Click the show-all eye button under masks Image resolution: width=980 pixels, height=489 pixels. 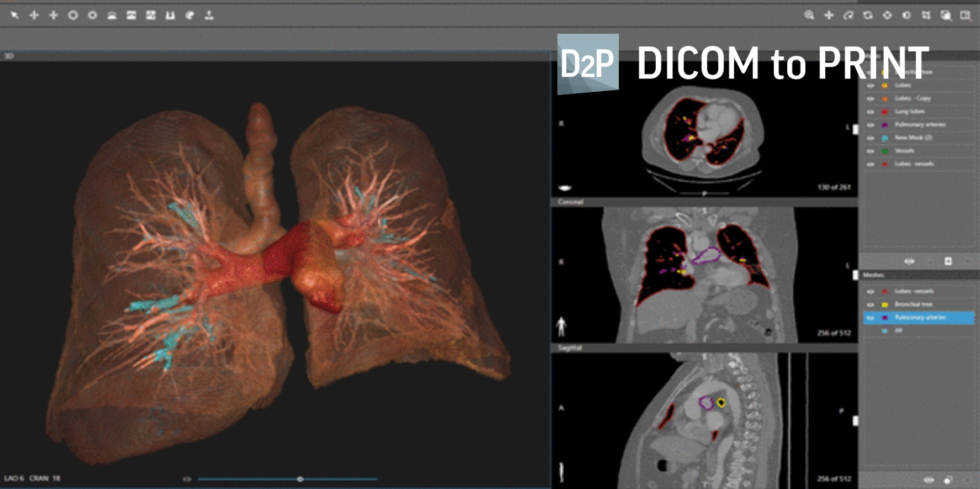(909, 261)
